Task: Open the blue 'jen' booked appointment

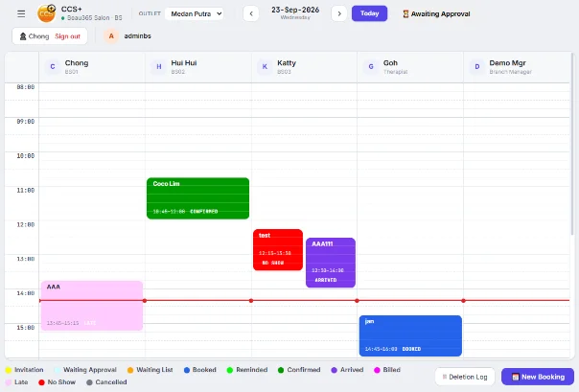Action: 410,335
